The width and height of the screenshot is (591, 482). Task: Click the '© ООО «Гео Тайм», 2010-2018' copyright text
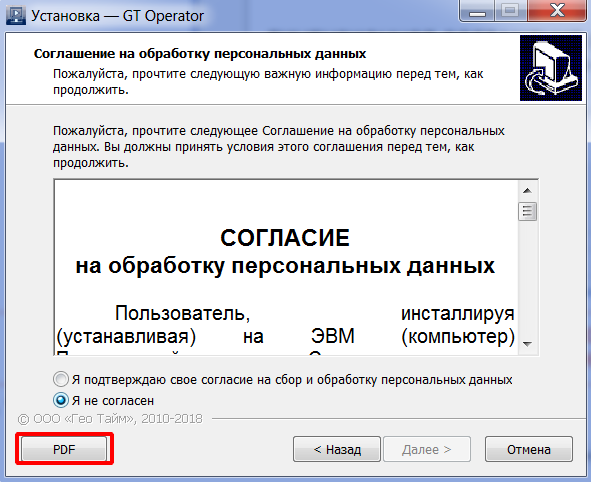110,419
